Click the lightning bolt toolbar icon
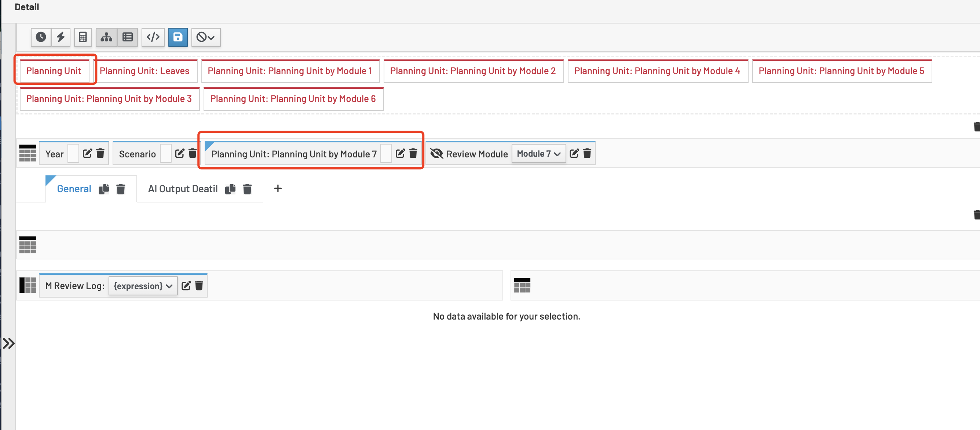This screenshot has height=430, width=980. [x=61, y=37]
